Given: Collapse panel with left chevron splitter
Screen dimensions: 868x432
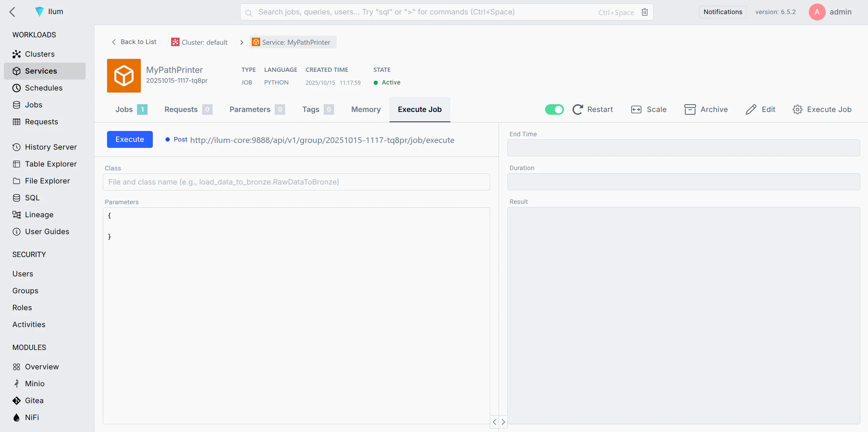Looking at the screenshot, I should click(494, 422).
